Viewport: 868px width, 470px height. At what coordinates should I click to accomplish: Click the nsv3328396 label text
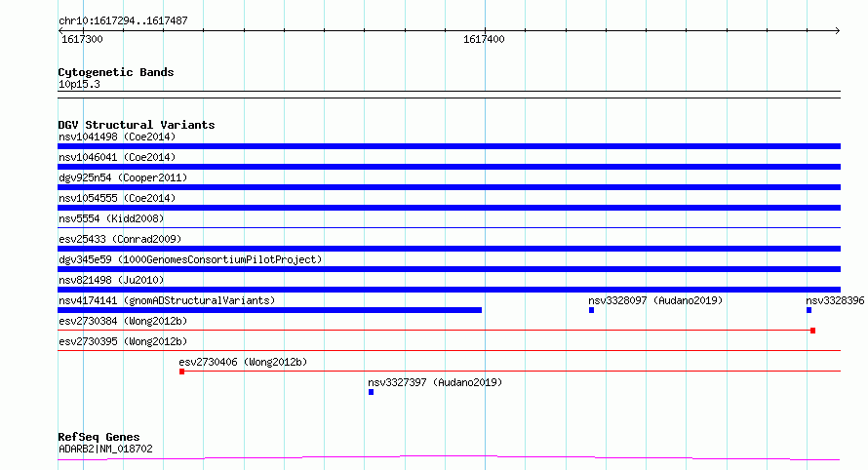tap(835, 300)
